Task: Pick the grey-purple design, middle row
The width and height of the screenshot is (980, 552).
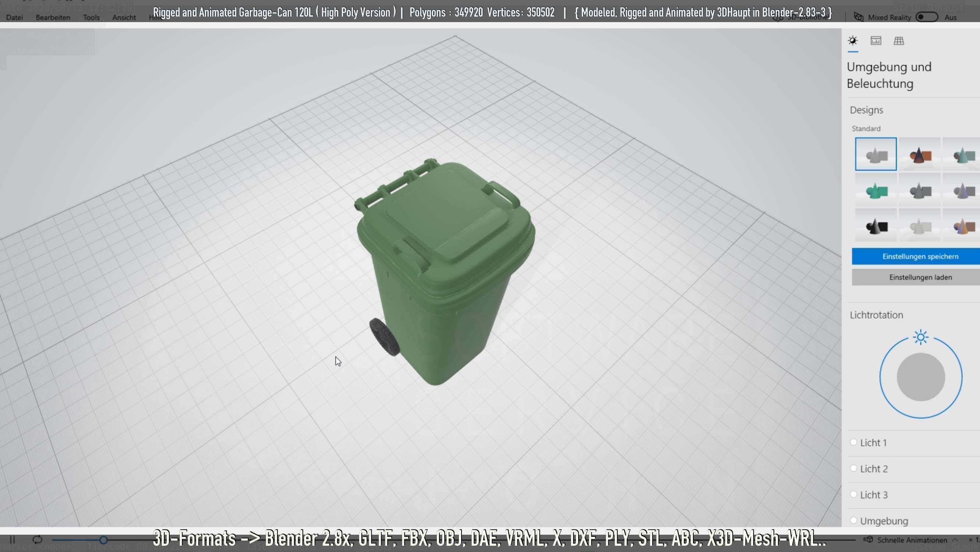Action: click(x=962, y=190)
